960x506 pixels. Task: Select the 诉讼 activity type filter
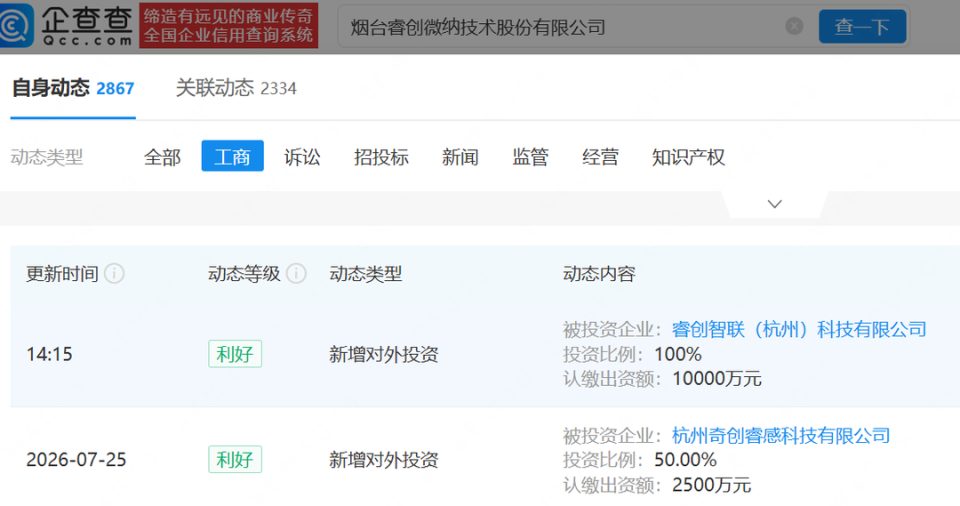tap(302, 157)
